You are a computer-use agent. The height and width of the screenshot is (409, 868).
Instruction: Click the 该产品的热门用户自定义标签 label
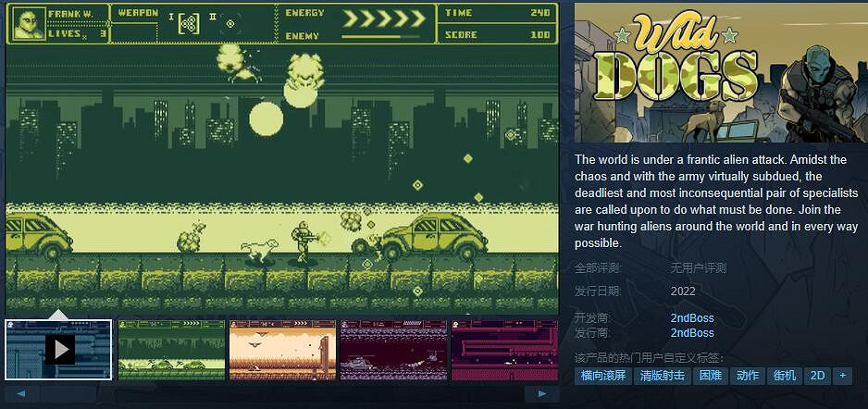649,358
